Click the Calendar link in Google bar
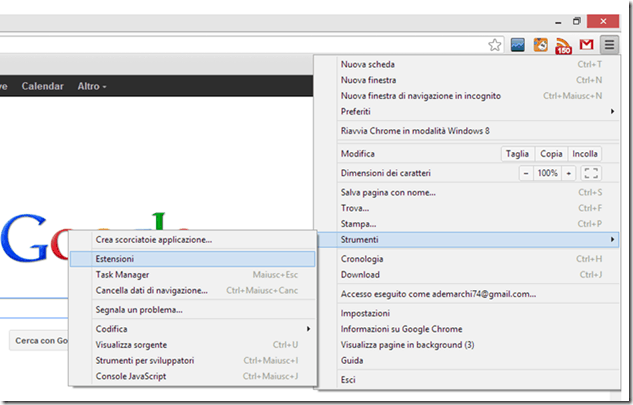 pos(42,86)
